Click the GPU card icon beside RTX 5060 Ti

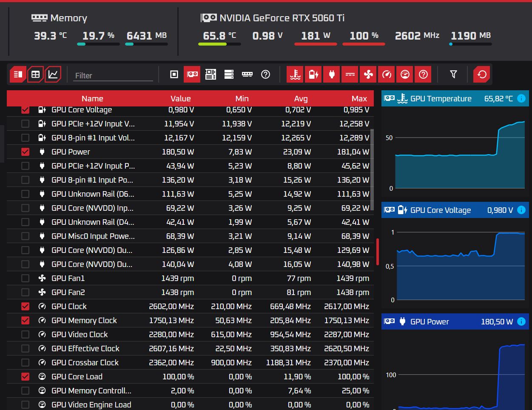point(209,18)
